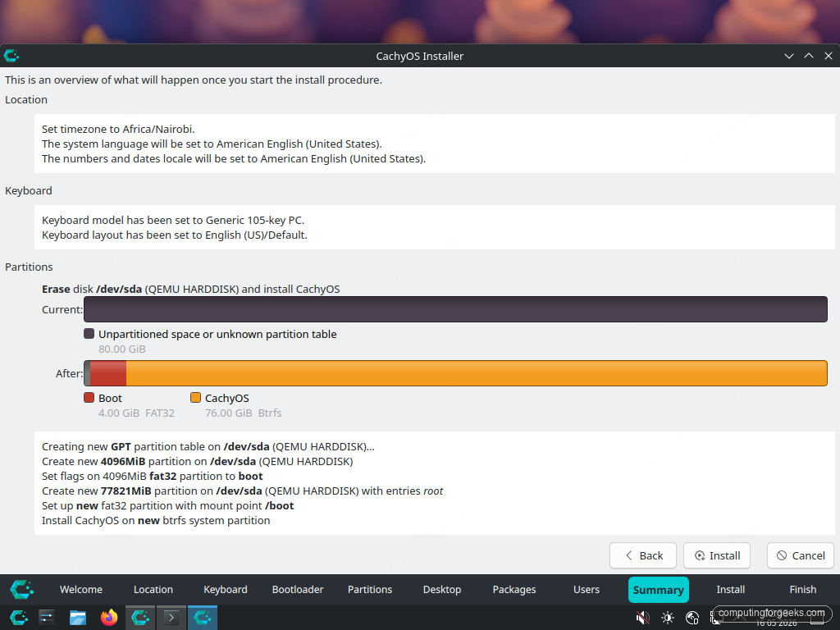Click 'Set timezone to Africa/Nairobi.' text

click(x=118, y=129)
